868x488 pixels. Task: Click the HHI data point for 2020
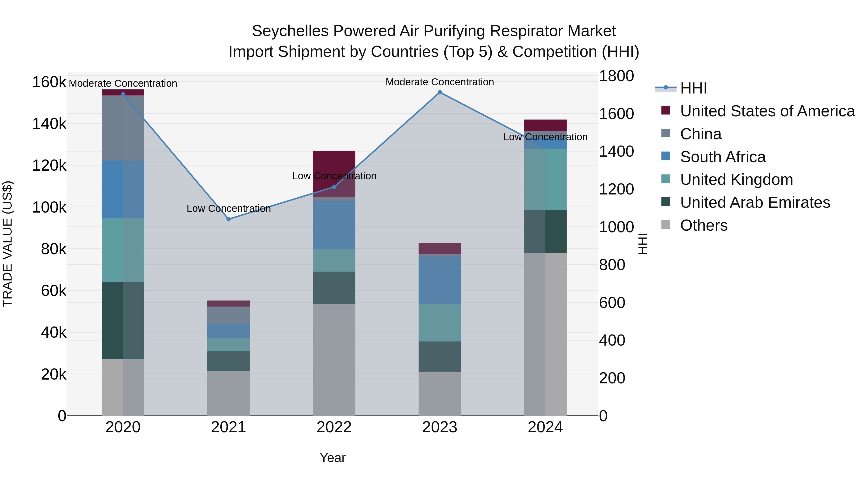pyautogui.click(x=123, y=94)
